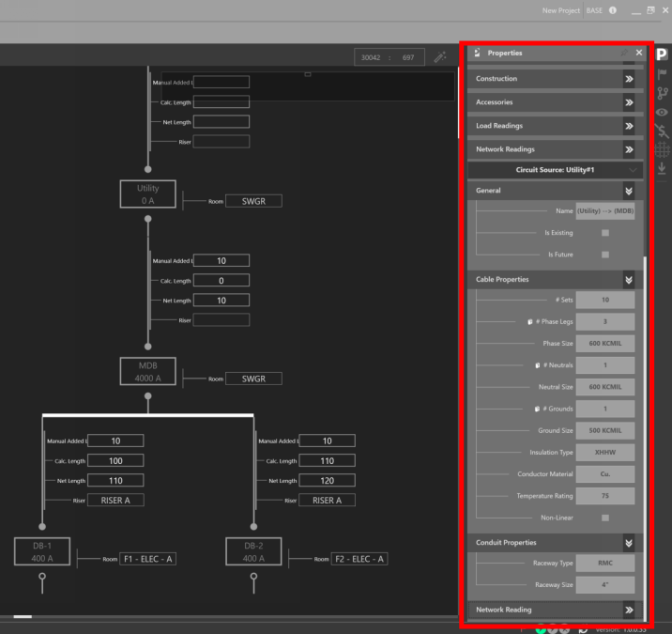Click the Properties panel vertical scrollbar
Viewport: 672px width, 634px height.
point(645,438)
